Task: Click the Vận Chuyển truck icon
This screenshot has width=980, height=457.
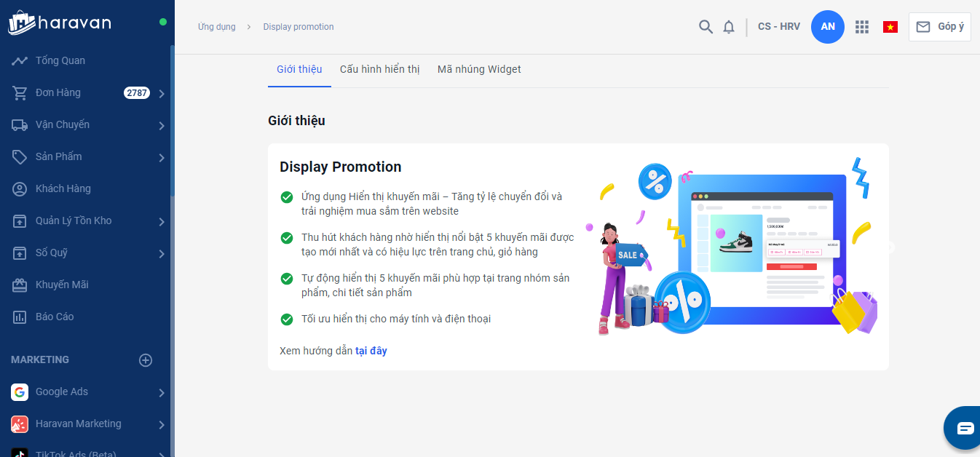Action: 20,124
